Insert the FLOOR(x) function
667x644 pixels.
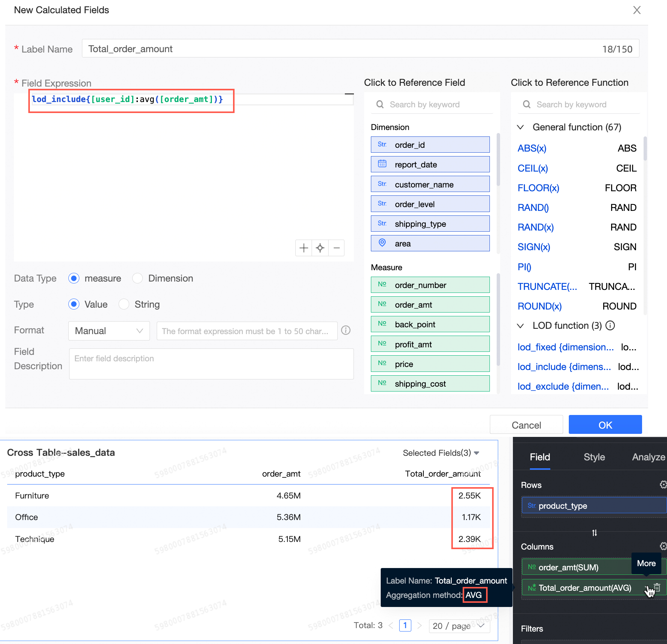tap(538, 188)
